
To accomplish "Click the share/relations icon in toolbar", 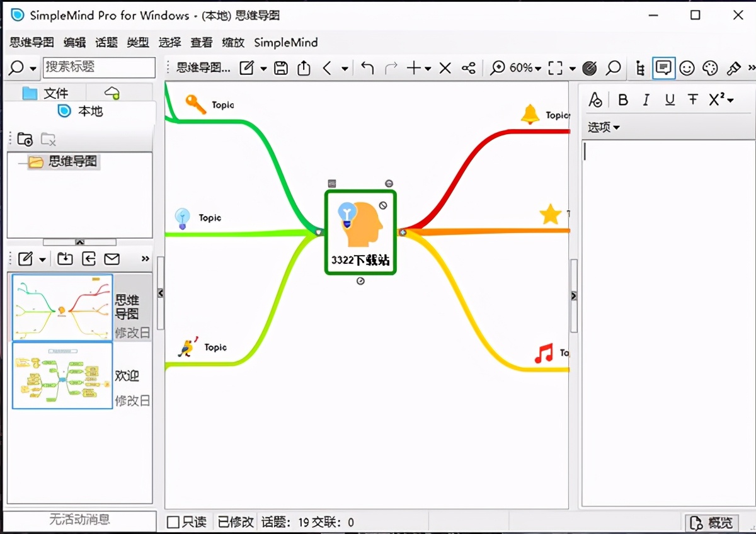I will pyautogui.click(x=468, y=67).
